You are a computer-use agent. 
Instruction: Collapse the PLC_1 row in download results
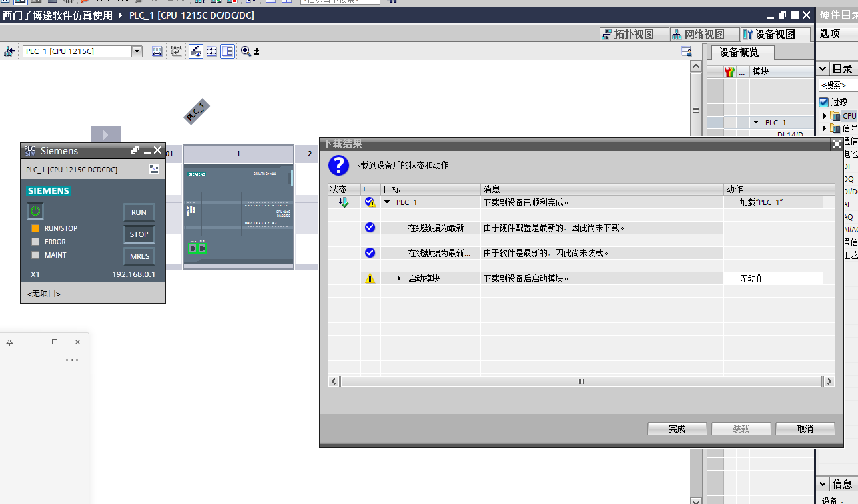pyautogui.click(x=387, y=202)
